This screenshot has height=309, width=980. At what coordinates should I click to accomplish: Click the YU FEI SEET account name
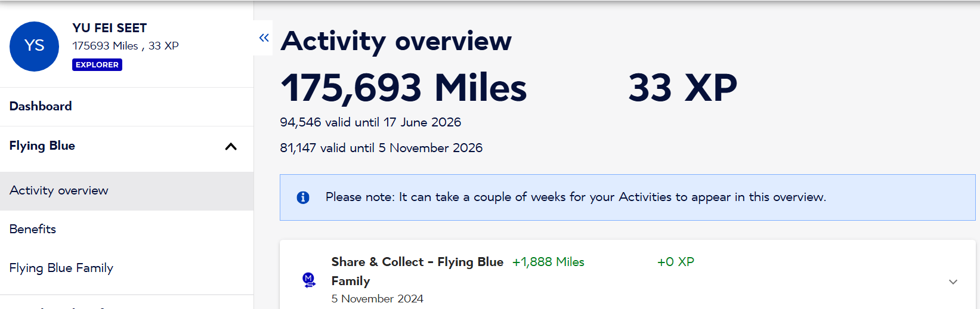pos(110,28)
